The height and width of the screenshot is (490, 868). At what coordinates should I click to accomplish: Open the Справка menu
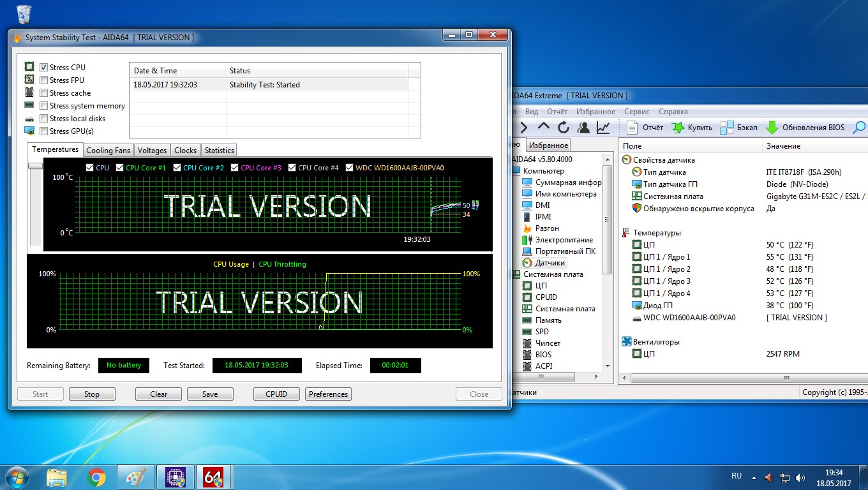click(673, 112)
